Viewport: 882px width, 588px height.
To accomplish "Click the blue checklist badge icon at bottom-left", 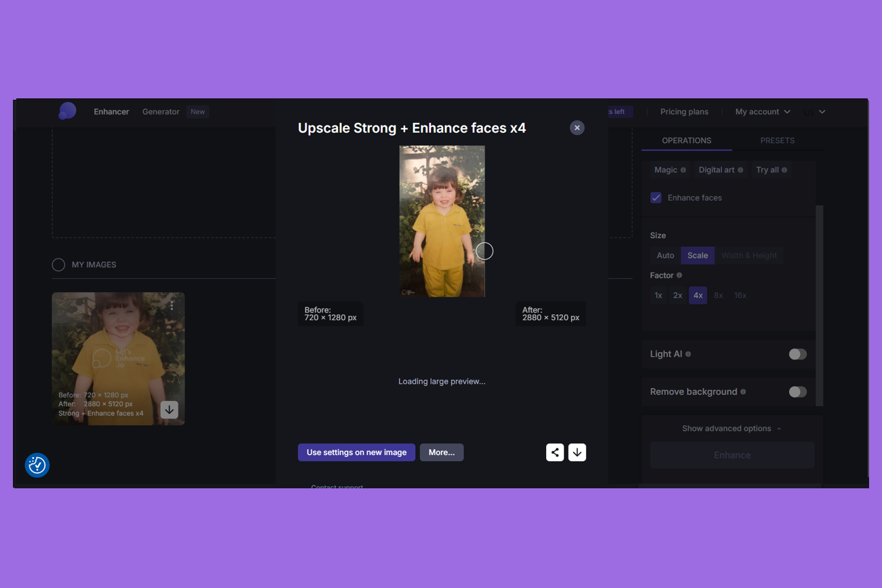I will click(x=37, y=465).
